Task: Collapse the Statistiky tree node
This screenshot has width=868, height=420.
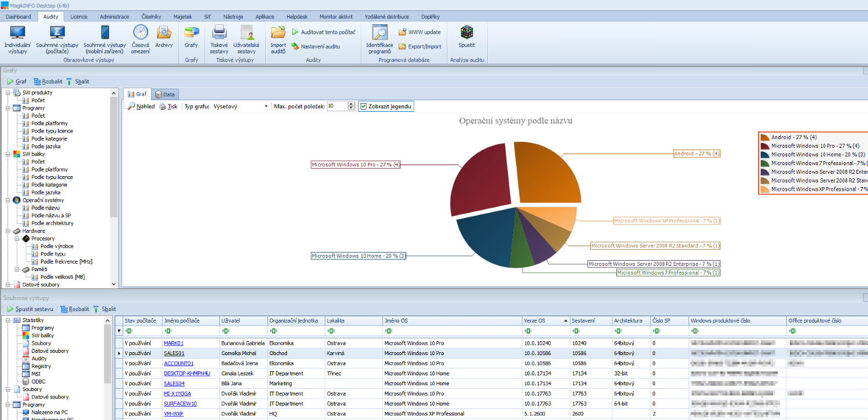Action: pyautogui.click(x=8, y=320)
